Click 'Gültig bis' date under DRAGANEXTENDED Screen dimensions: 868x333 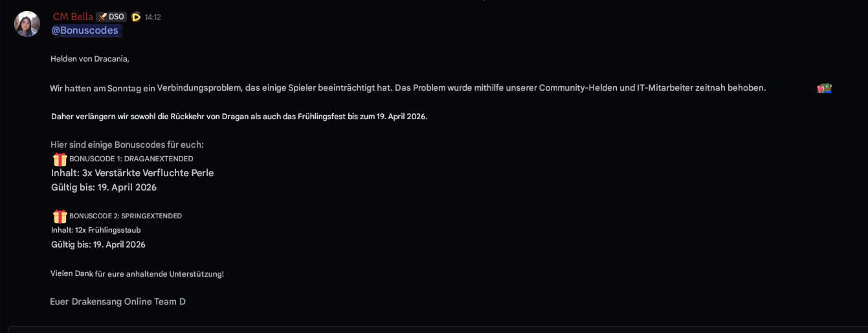click(104, 187)
